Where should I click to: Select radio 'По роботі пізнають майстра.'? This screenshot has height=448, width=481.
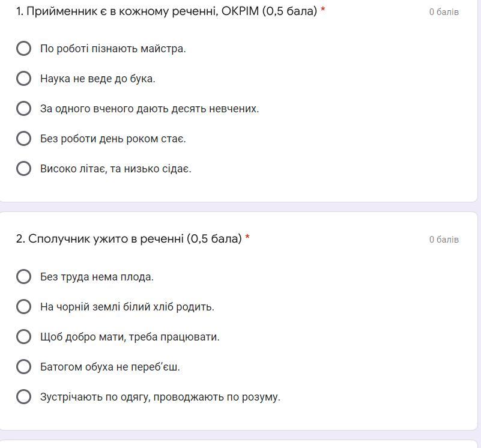tap(23, 49)
